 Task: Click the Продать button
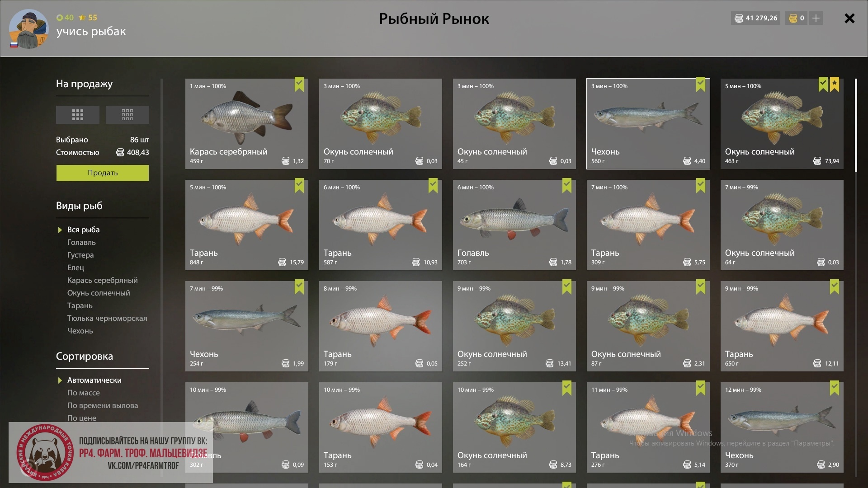click(x=103, y=173)
